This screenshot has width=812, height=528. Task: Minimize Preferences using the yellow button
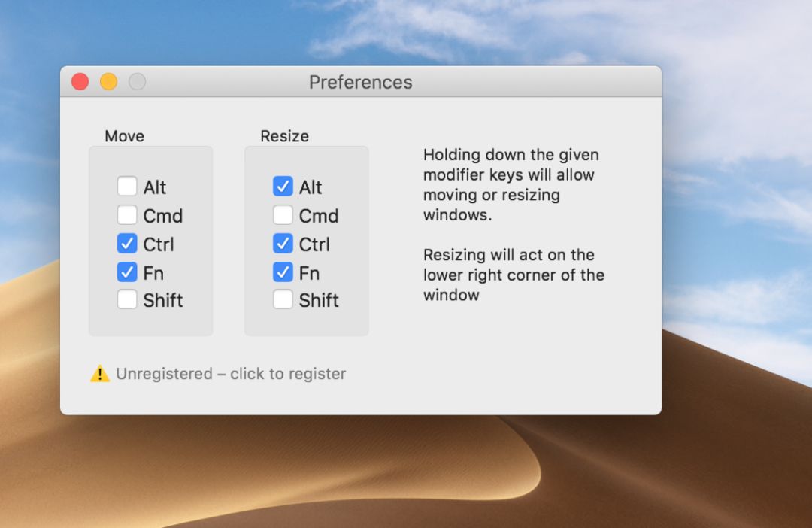[109, 82]
